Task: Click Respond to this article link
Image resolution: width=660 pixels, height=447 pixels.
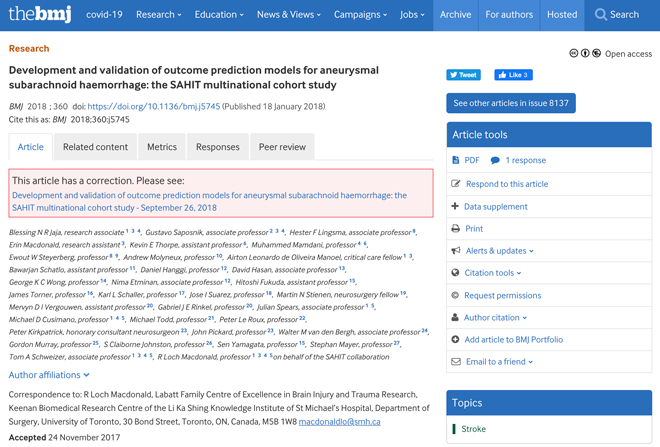Action: point(507,184)
